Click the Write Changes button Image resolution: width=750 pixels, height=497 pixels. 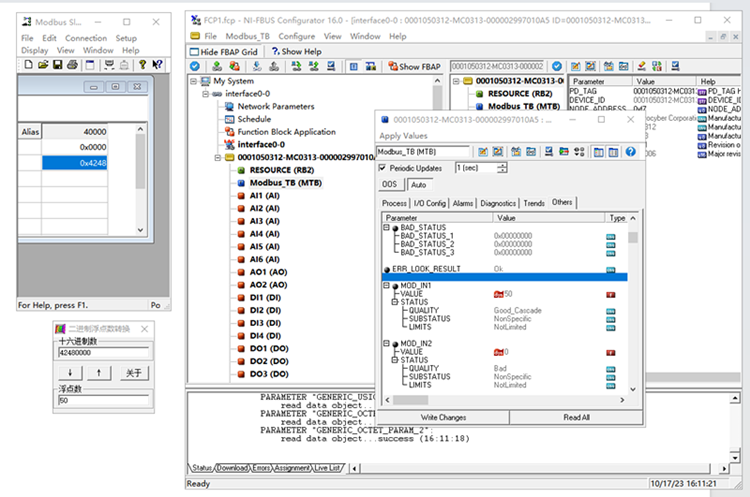pyautogui.click(x=443, y=418)
